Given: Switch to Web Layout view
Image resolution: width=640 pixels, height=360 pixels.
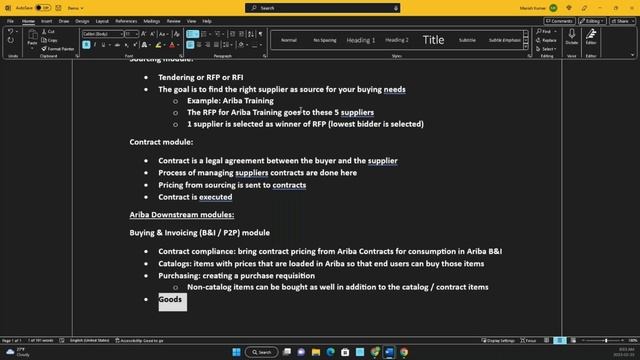Looking at the screenshot, I should click(x=573, y=340).
